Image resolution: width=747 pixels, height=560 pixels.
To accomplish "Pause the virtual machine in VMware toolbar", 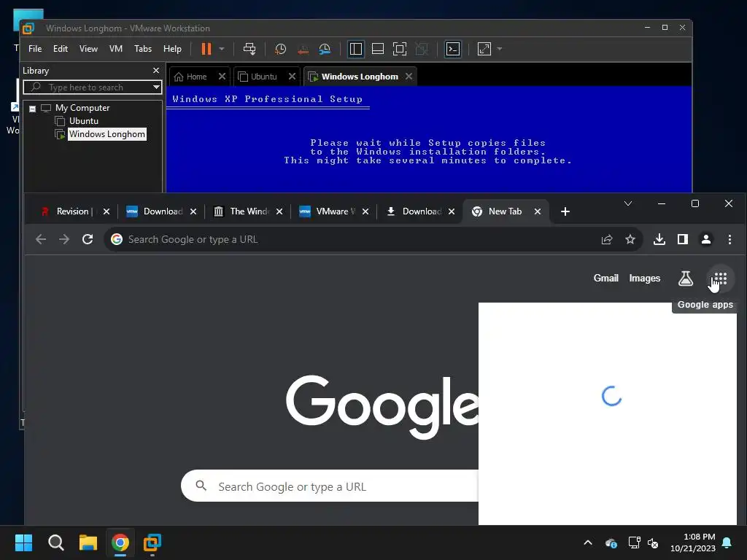I will (206, 49).
